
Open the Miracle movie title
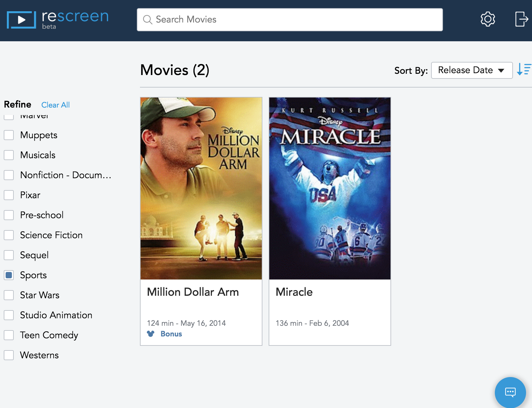coord(294,292)
